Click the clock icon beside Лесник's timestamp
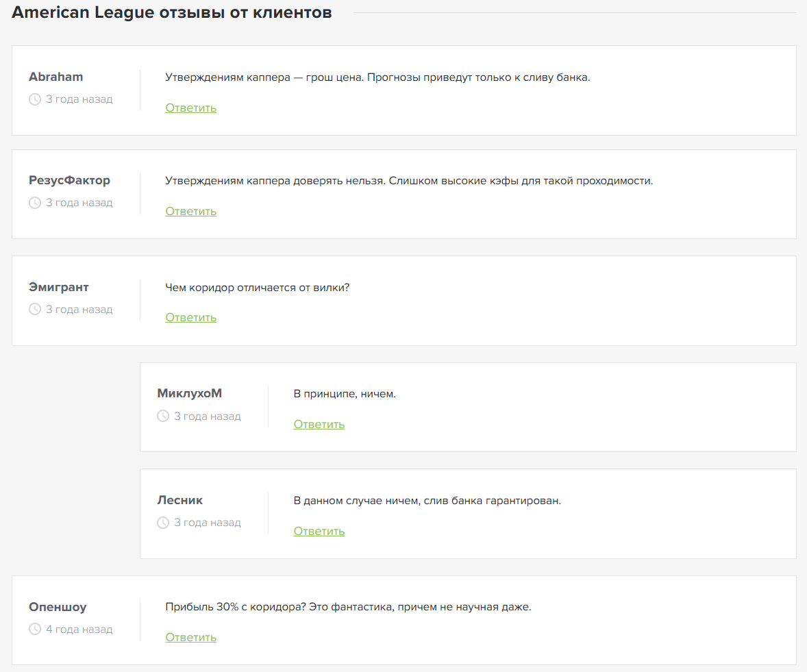The height and width of the screenshot is (672, 807). (163, 522)
